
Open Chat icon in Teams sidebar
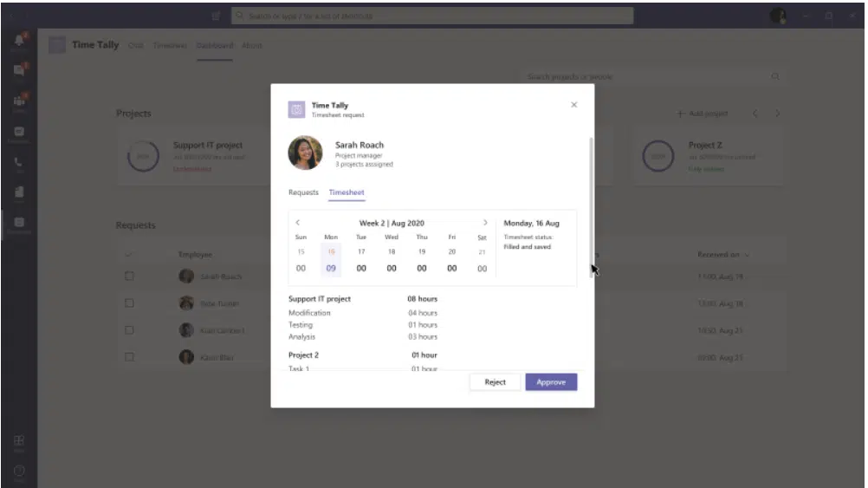pyautogui.click(x=19, y=70)
